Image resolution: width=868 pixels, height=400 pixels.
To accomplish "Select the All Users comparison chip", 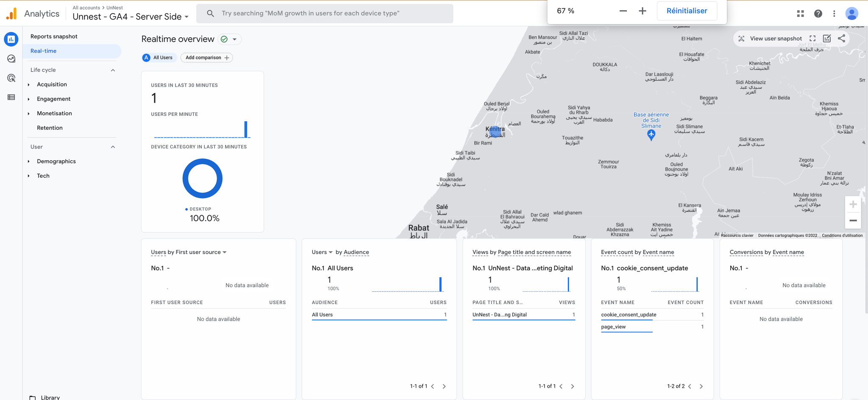I will pyautogui.click(x=159, y=58).
